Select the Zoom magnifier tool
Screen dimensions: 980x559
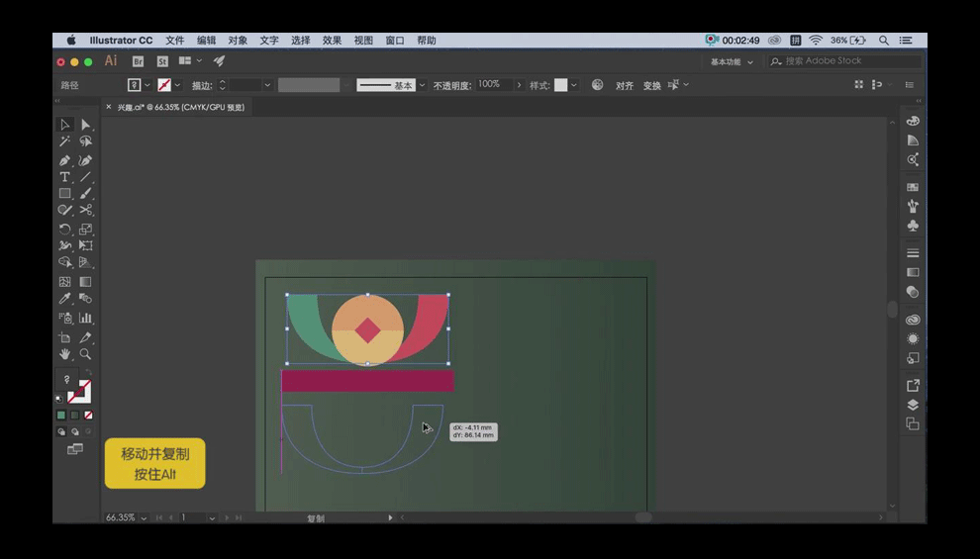(86, 353)
